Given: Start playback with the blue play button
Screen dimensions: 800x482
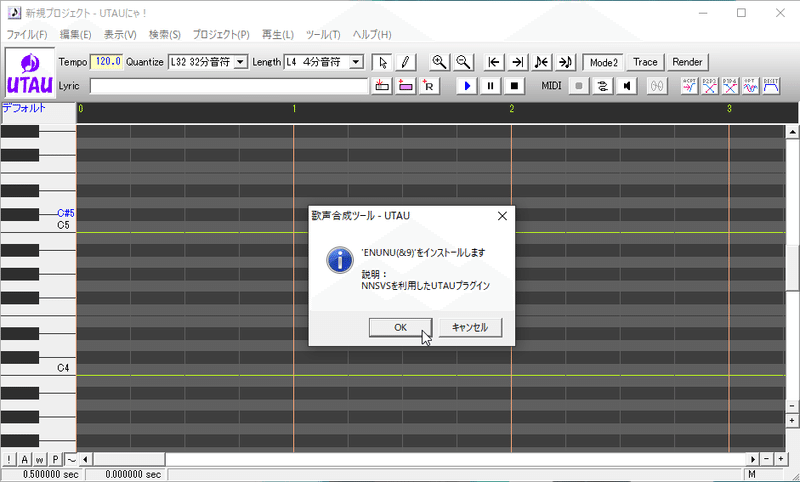Looking at the screenshot, I should click(467, 86).
